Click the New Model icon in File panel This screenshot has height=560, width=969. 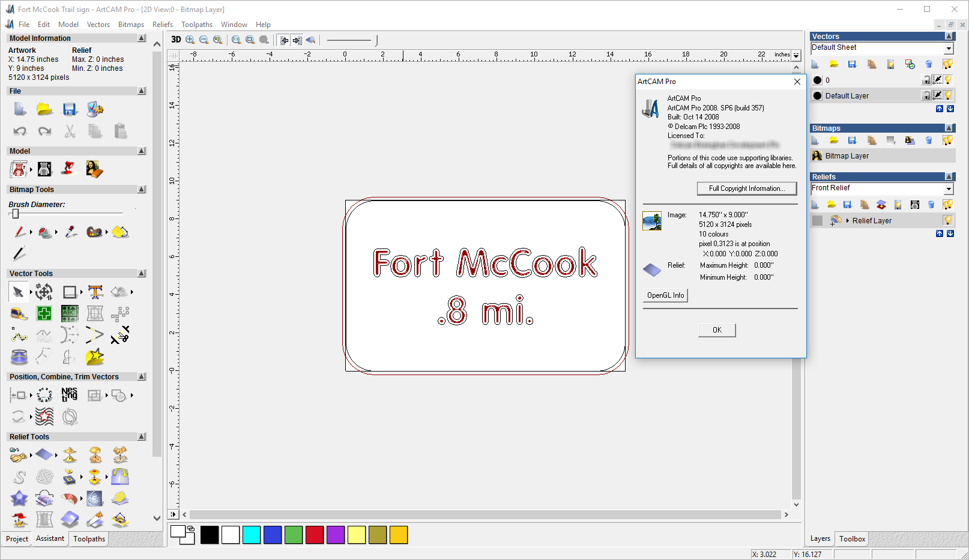tap(20, 109)
